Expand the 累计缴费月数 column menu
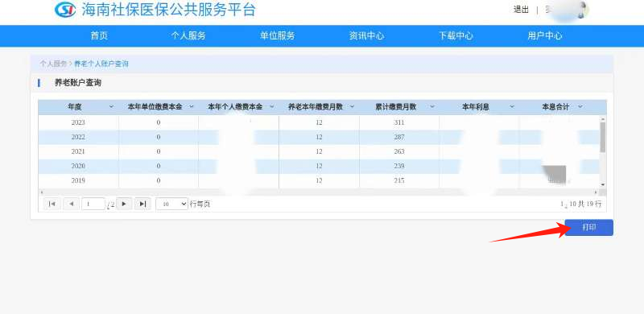Viewport: 644px width, 314px height. [x=432, y=107]
